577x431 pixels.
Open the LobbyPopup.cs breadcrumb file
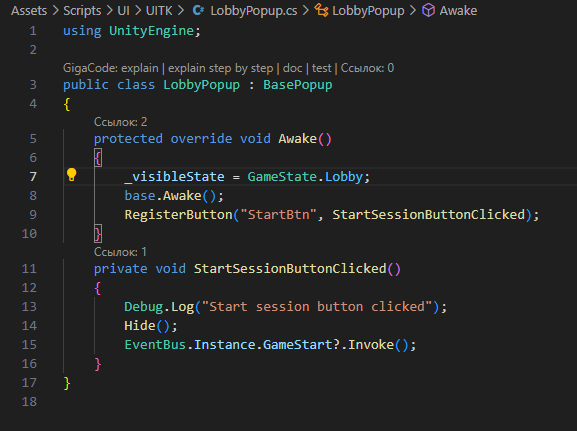254,11
